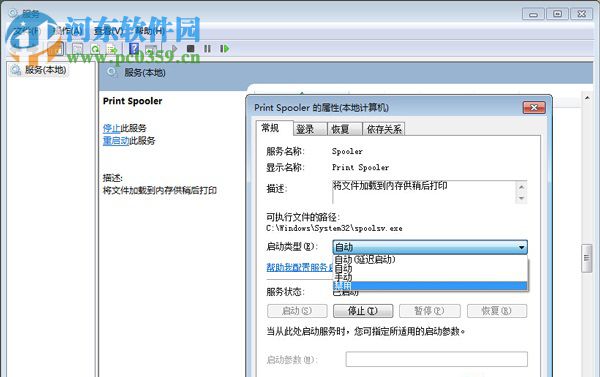
Task: Click the Export List toolbar icon
Action: coord(112,49)
